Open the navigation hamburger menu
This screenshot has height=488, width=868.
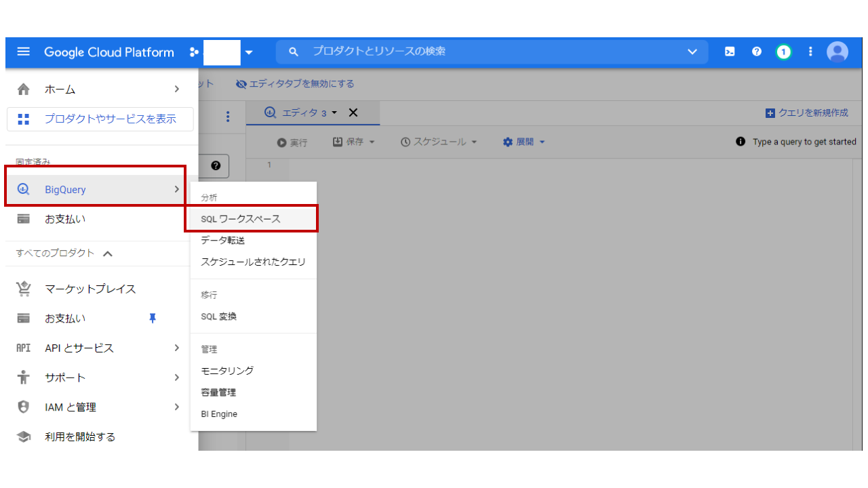click(x=23, y=52)
